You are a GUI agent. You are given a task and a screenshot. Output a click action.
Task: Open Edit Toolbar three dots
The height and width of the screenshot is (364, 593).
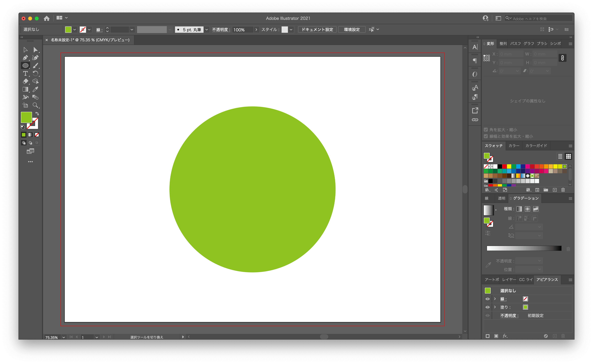point(30,162)
